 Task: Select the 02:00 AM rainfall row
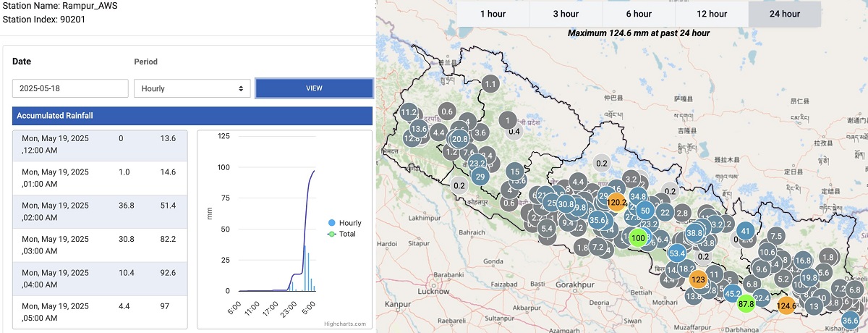(x=99, y=211)
